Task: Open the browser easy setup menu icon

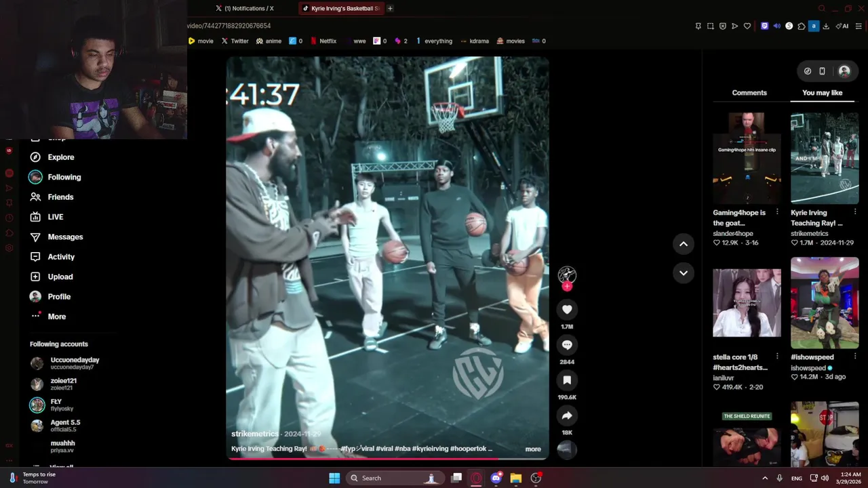Action: [x=859, y=26]
